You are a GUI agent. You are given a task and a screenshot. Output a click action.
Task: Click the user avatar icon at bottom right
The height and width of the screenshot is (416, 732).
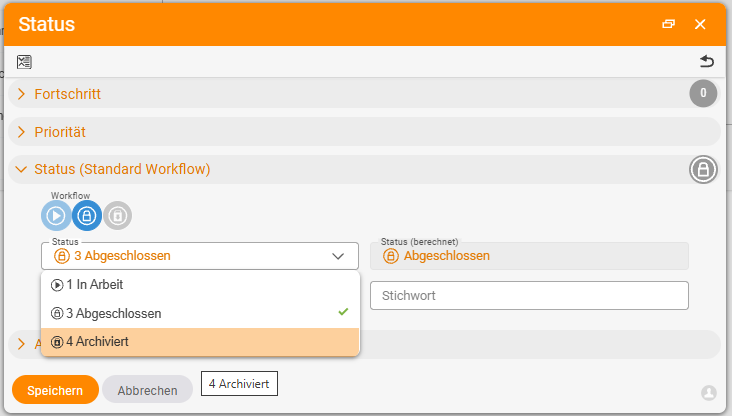click(x=709, y=393)
